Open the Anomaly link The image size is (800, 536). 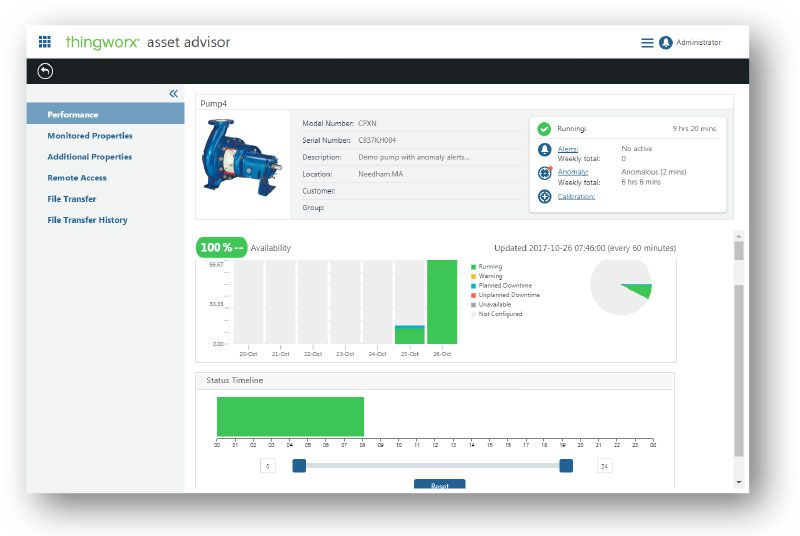[573, 172]
